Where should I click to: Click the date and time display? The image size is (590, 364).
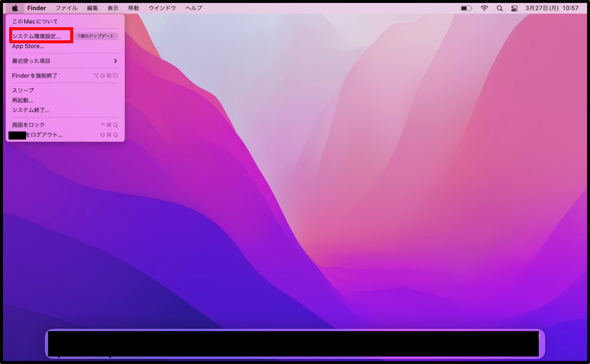pos(552,8)
